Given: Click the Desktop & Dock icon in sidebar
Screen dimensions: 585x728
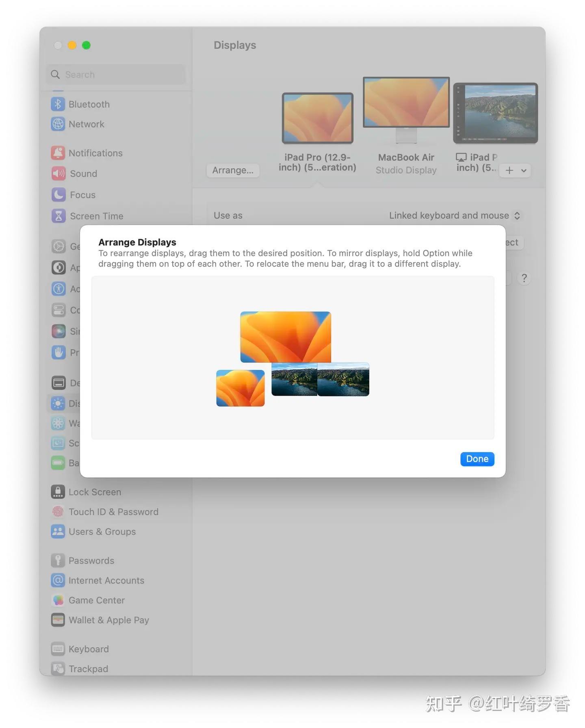Looking at the screenshot, I should (58, 383).
